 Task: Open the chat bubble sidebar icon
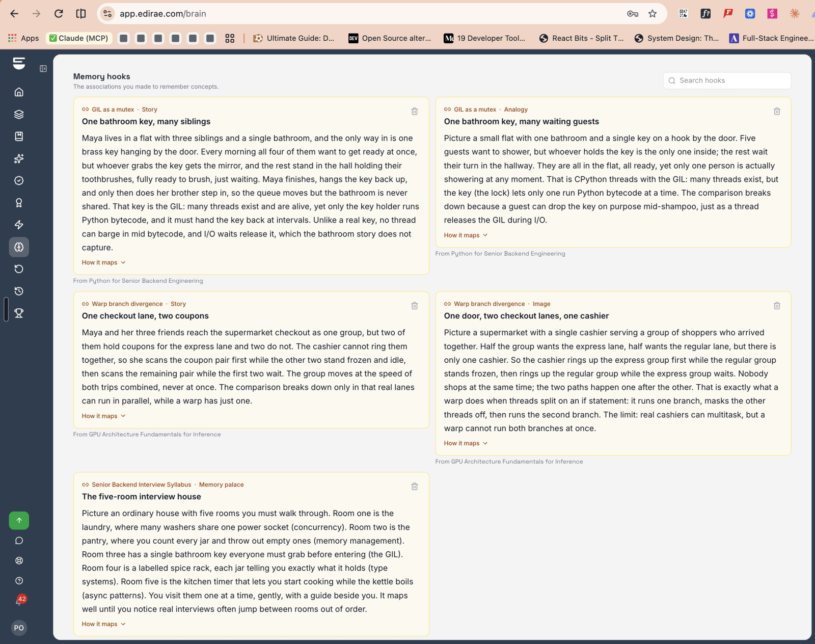[19, 541]
